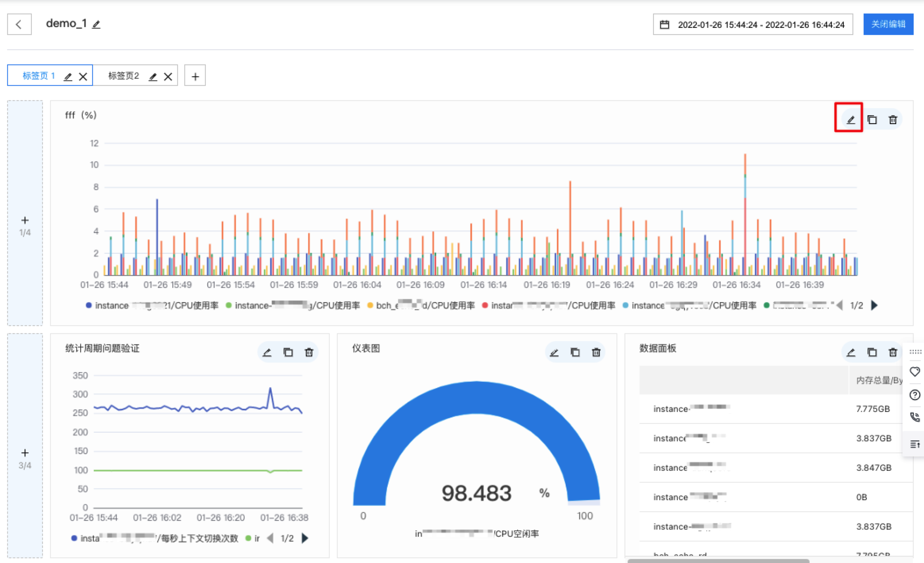
Task: Click the gauge value 98.483
Action: (x=477, y=493)
